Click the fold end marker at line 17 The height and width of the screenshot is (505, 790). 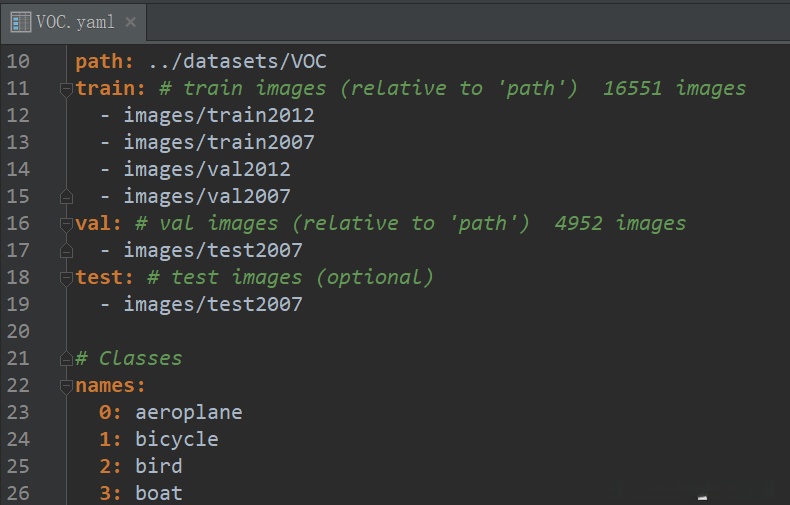coord(66,251)
